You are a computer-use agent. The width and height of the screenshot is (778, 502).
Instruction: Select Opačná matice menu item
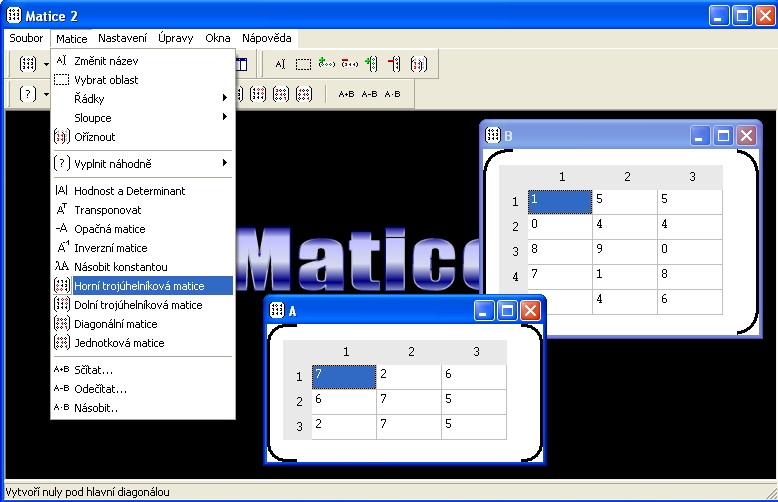[x=143, y=229]
